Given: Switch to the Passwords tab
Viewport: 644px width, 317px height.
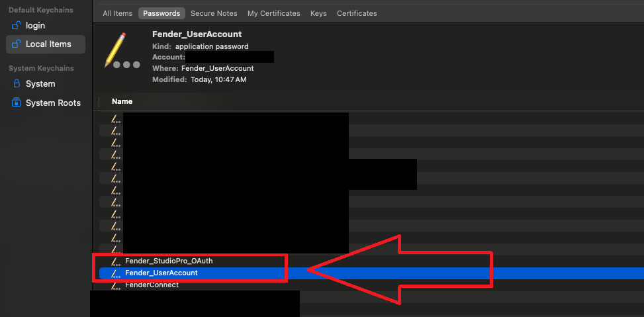Looking at the screenshot, I should pos(161,13).
